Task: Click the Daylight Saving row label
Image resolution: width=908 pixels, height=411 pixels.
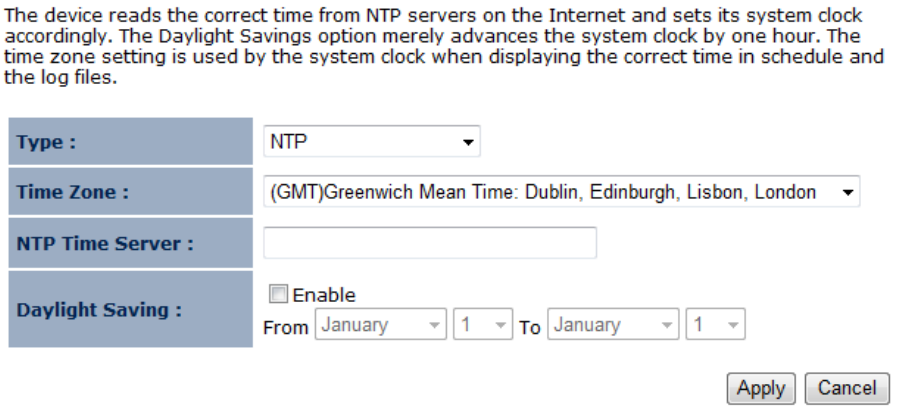Action: (98, 309)
